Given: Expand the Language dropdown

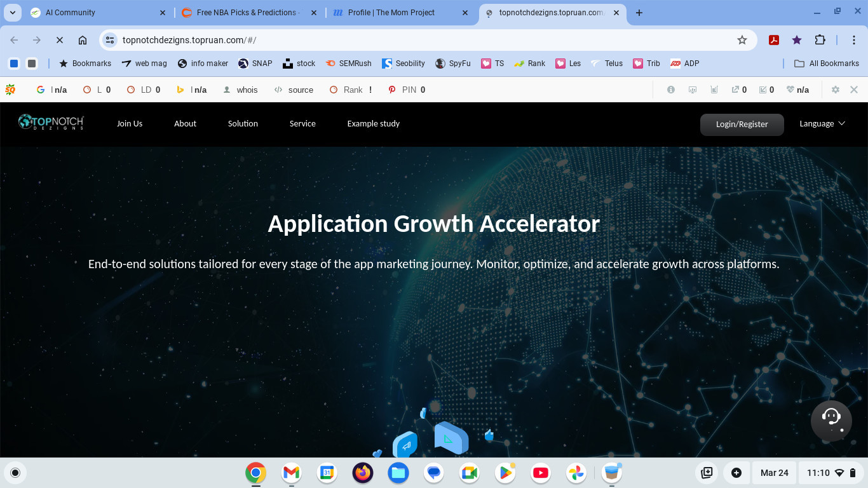Looking at the screenshot, I should point(822,124).
